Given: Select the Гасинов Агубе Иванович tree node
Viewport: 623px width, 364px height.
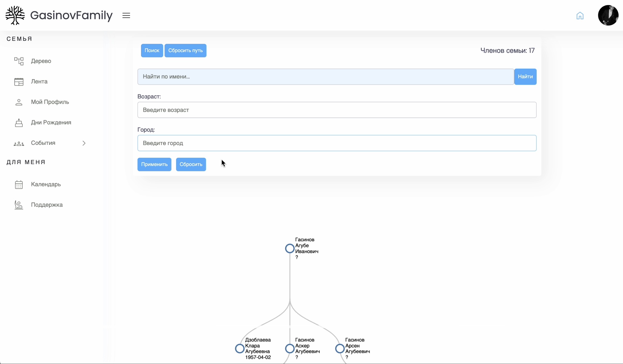Looking at the screenshot, I should click(290, 248).
